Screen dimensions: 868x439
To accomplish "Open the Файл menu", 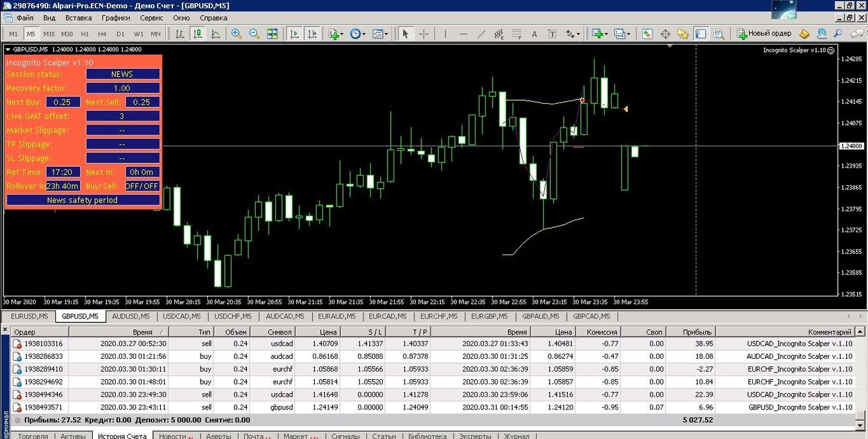I will (x=25, y=18).
